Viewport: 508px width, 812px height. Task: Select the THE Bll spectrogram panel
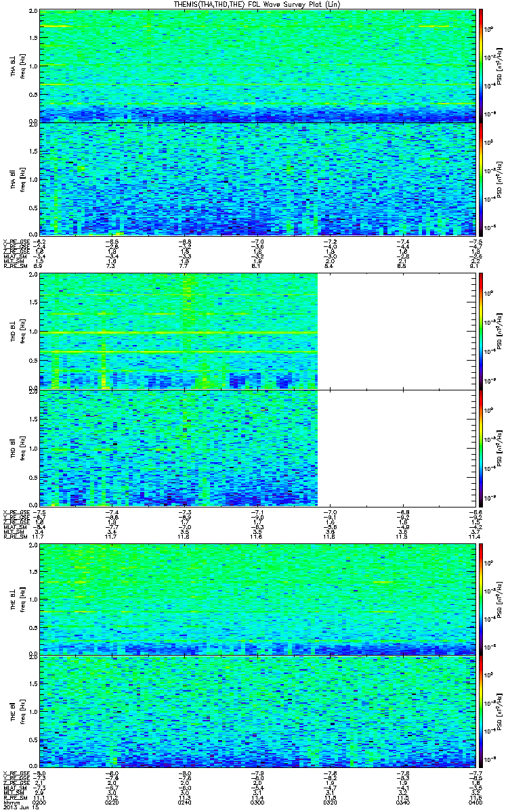(257, 710)
